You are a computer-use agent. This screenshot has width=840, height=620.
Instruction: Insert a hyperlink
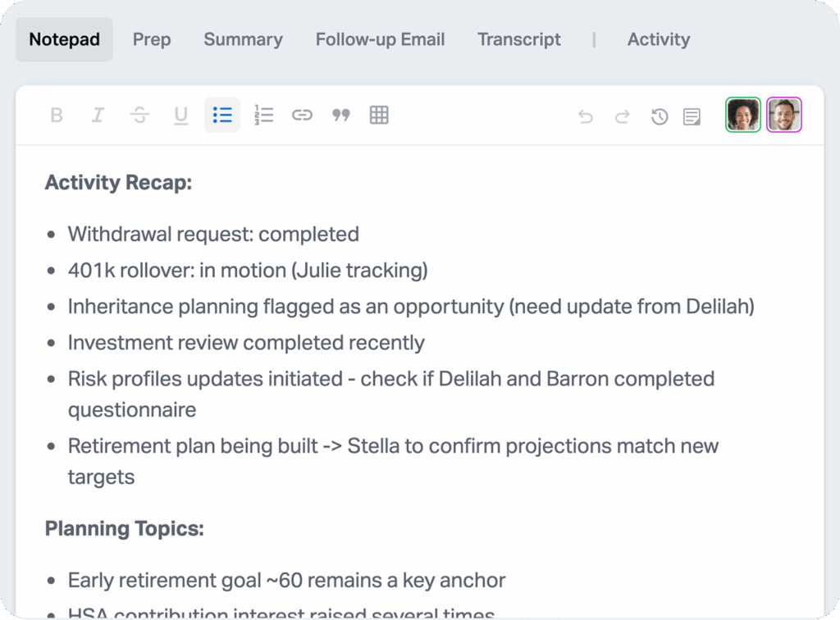coord(303,116)
